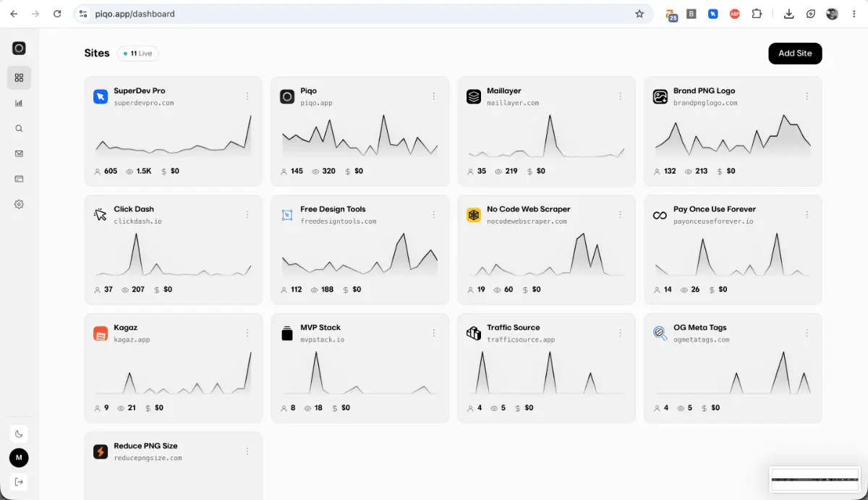Open the SuperDev Pro options menu

point(247,96)
